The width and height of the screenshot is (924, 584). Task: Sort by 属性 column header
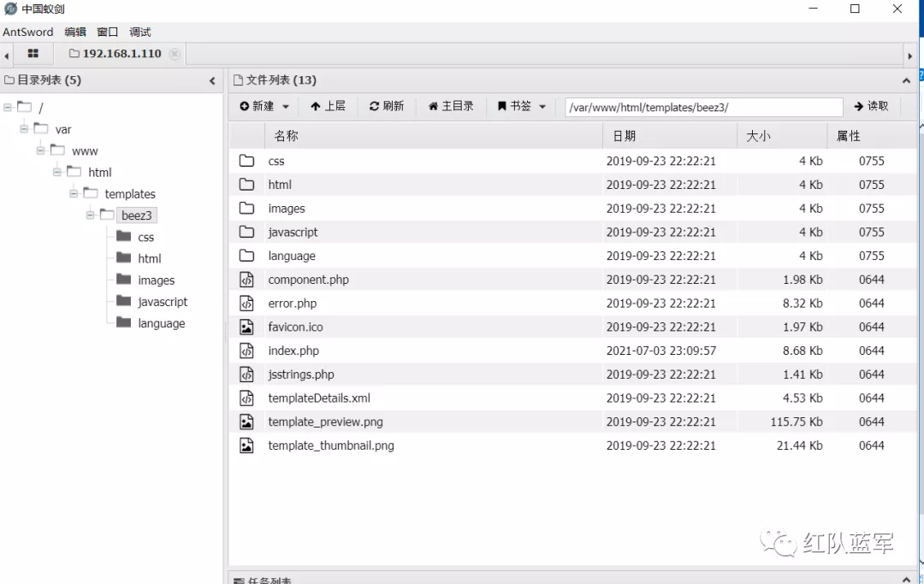tap(849, 136)
